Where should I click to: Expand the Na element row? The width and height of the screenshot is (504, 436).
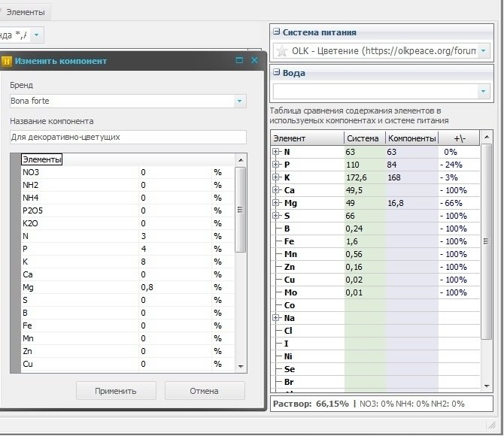tap(276, 318)
